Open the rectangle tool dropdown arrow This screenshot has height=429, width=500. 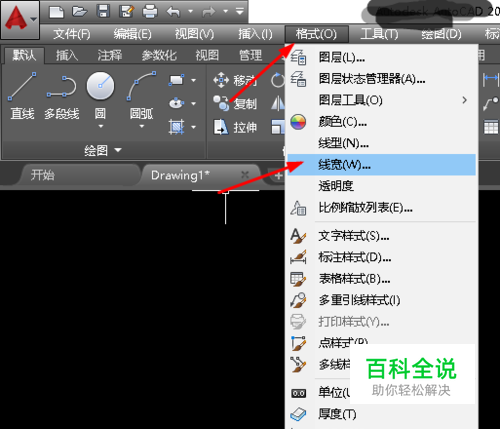pos(193,80)
